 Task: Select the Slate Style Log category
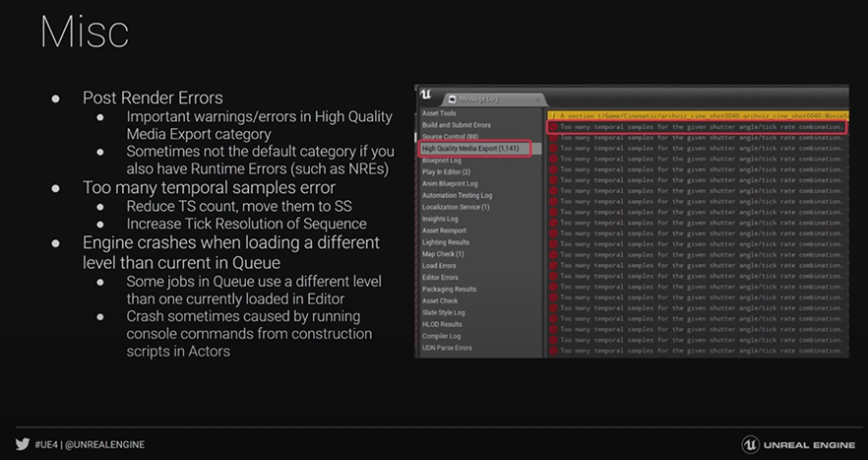tap(444, 312)
